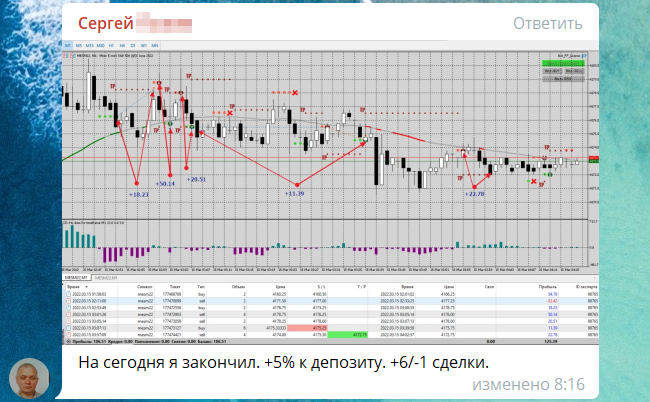Click the profit value 50.14 in the table
The width and height of the screenshot is (650, 402).
pyautogui.click(x=553, y=315)
